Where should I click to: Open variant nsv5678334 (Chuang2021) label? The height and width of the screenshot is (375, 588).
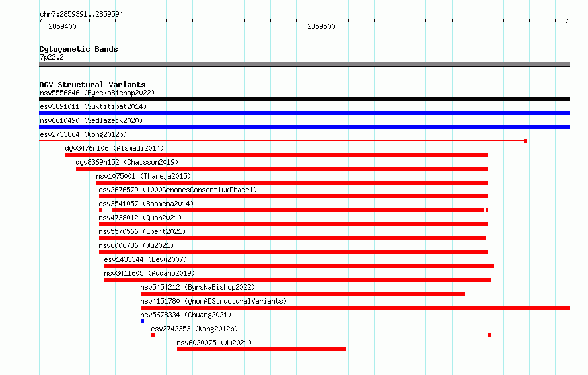click(x=186, y=315)
